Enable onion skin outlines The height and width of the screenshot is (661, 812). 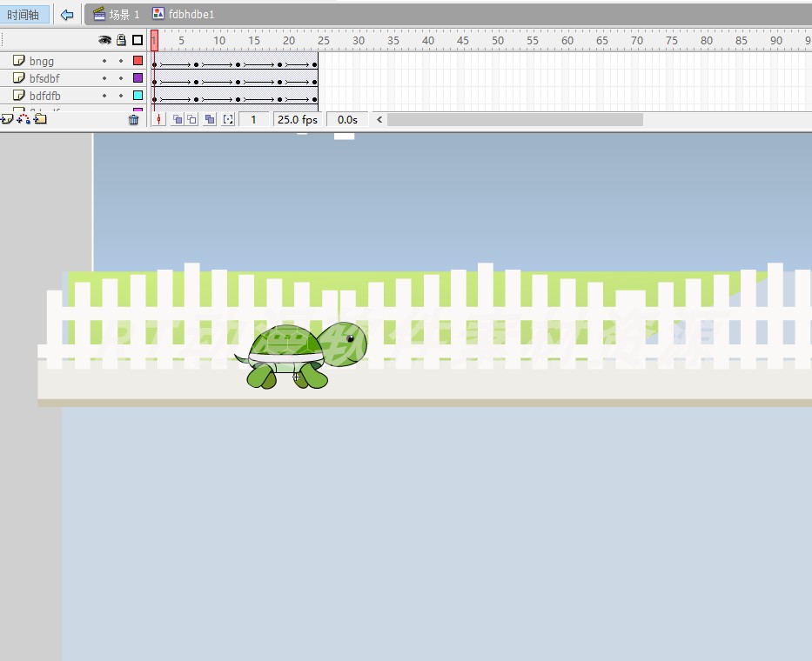(191, 119)
